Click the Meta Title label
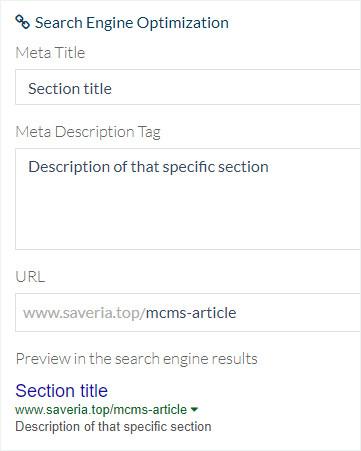Viewport: 361px width, 451px height. [x=50, y=53]
